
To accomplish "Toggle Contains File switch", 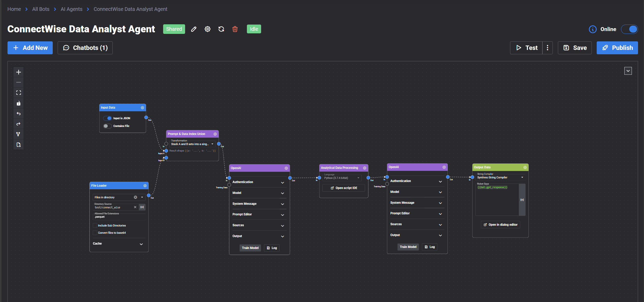I will (108, 126).
